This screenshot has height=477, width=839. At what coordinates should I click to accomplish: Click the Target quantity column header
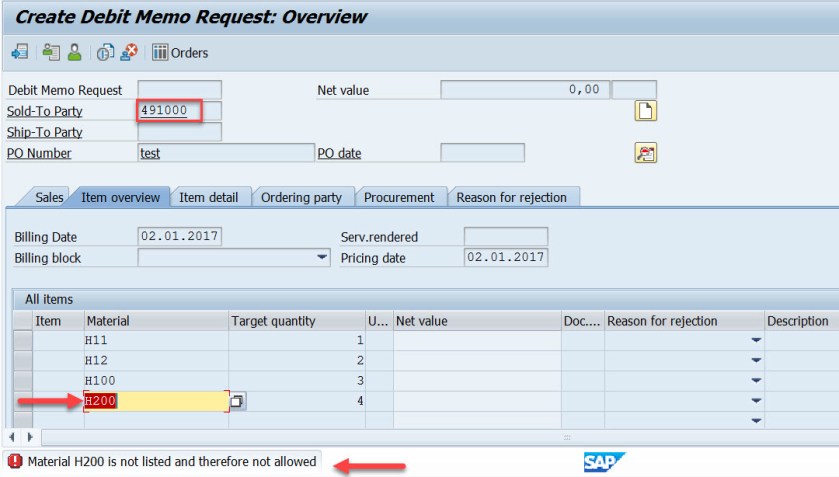[x=297, y=321]
